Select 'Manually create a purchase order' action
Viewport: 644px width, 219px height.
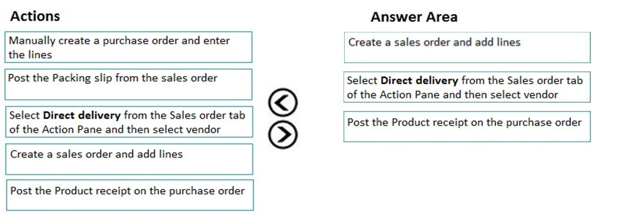click(128, 47)
